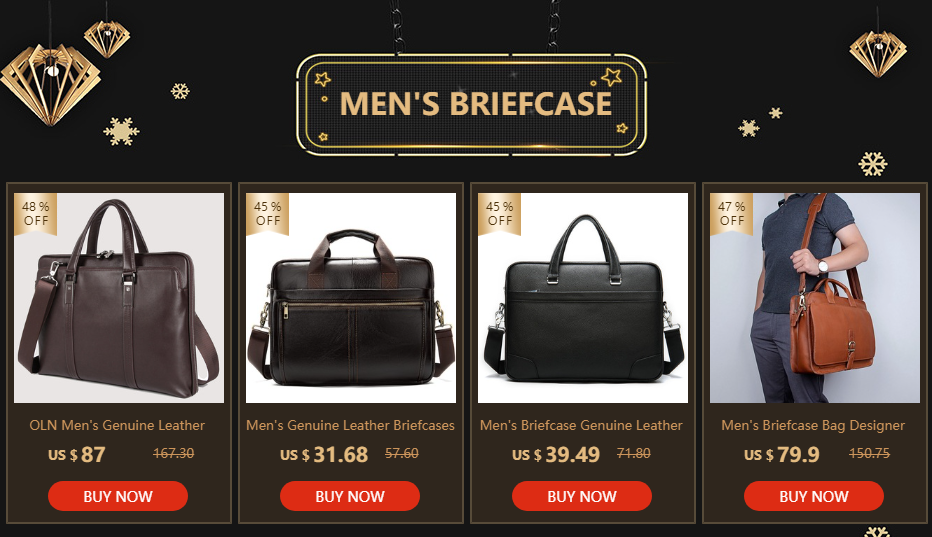Buy the OLN Men's Genuine Leather bag
Viewport: 932px width, 537px height.
[x=118, y=496]
